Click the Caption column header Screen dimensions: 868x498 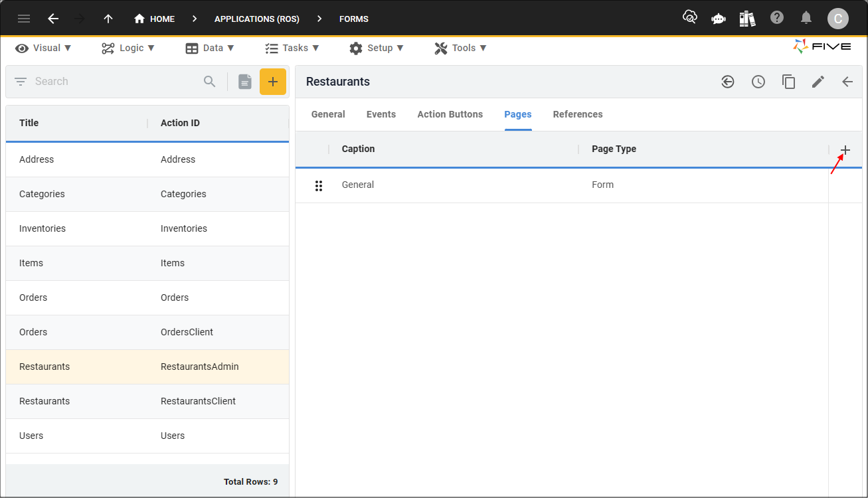359,149
